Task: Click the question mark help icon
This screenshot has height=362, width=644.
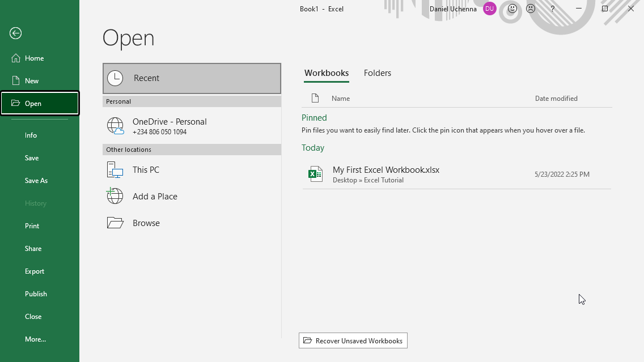Action: pyautogui.click(x=553, y=9)
